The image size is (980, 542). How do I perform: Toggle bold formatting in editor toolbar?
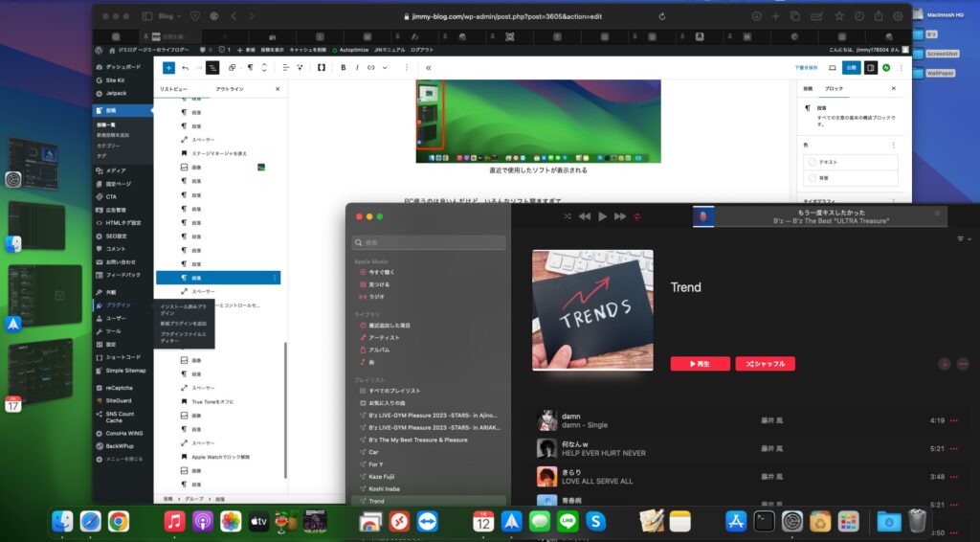(344, 68)
